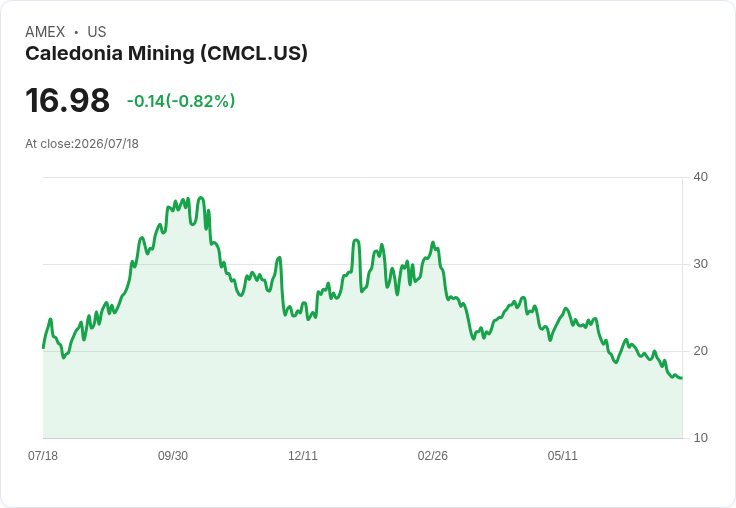The height and width of the screenshot is (508, 736).
Task: Click the 20 y-axis price label
Action: click(x=700, y=351)
